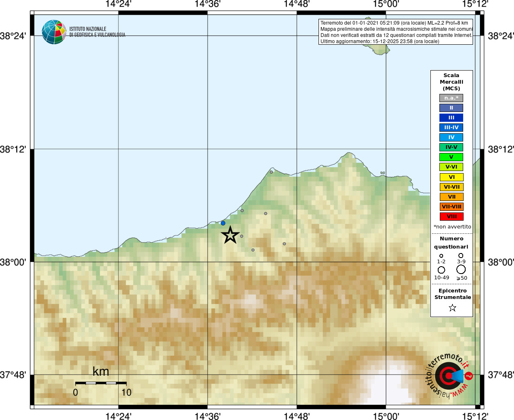Click the orange VII intensity swatch
This screenshot has height=420, width=514.
pyautogui.click(x=451, y=197)
